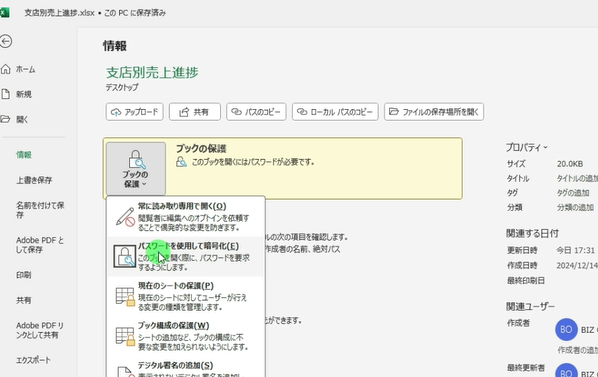The image size is (598, 377).
Task: Select the 情報 tab in sidebar
Action: (24, 155)
